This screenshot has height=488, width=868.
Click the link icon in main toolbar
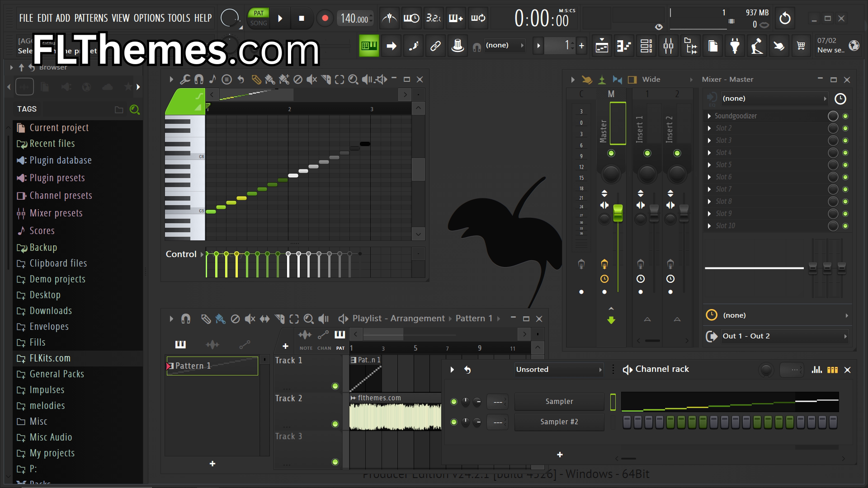coord(435,46)
